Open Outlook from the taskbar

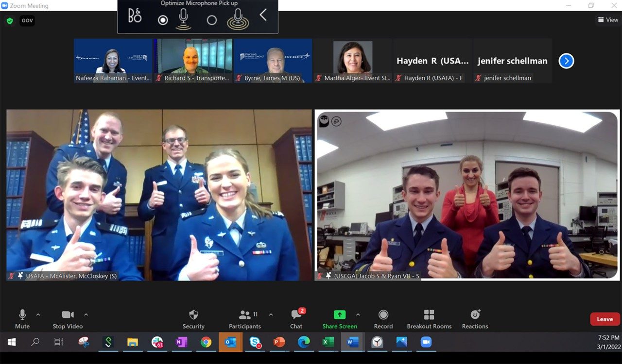(230, 342)
